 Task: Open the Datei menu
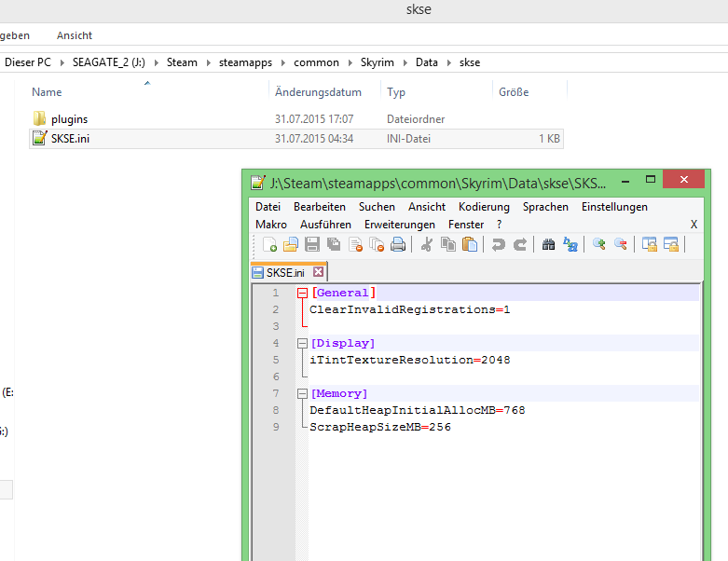268,207
